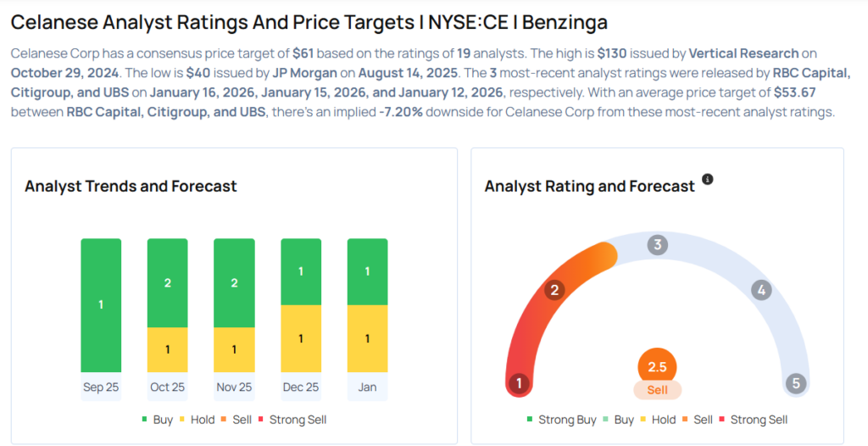The width and height of the screenshot is (868, 446).
Task: Click gauge marker number 5
Action: 795,383
